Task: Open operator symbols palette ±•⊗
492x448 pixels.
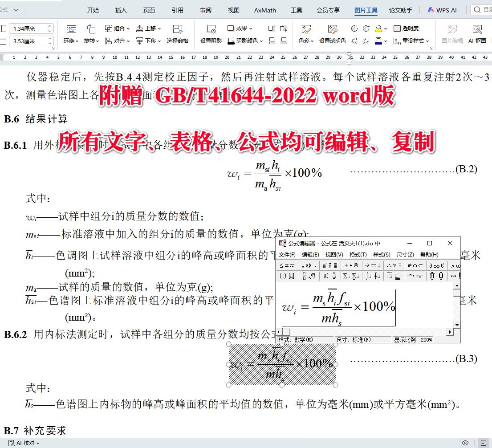Action: [351, 265]
